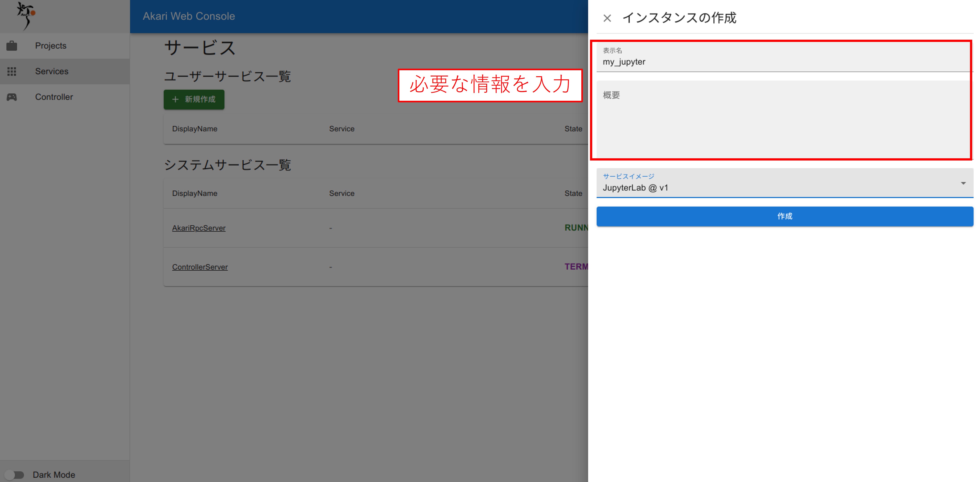The image size is (980, 482).
Task: Click the plus icon on 新規作成
Action: (175, 99)
